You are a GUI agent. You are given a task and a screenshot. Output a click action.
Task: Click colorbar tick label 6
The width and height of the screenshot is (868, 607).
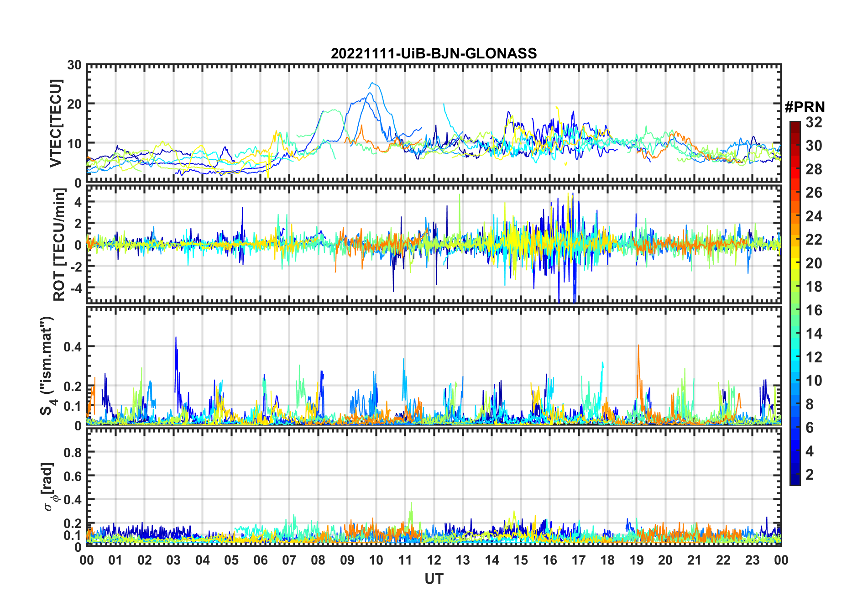point(810,428)
